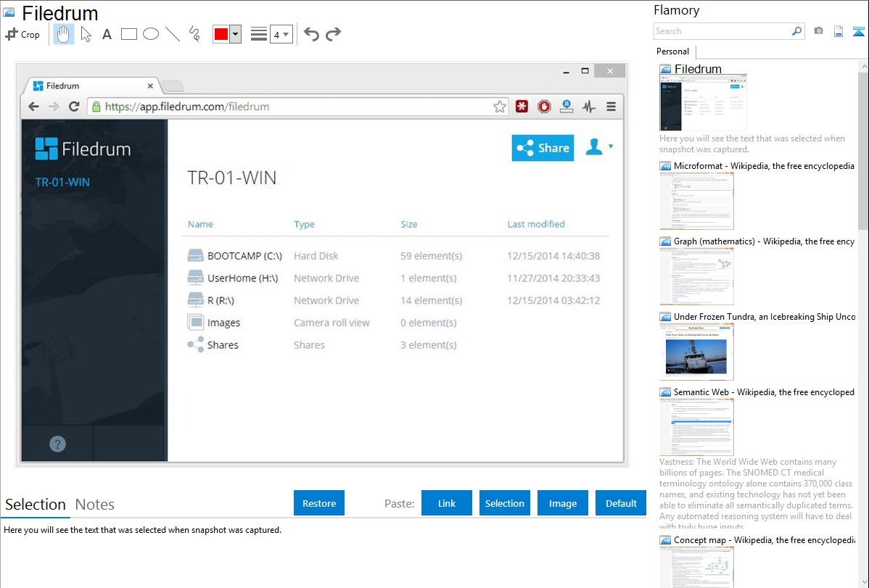
Task: Open the UserHome (H:\) drive row
Action: point(395,278)
